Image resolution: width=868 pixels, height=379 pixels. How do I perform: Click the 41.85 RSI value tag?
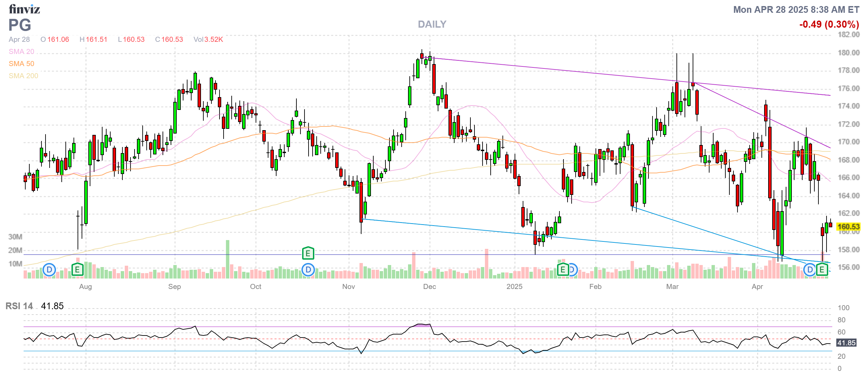[846, 343]
